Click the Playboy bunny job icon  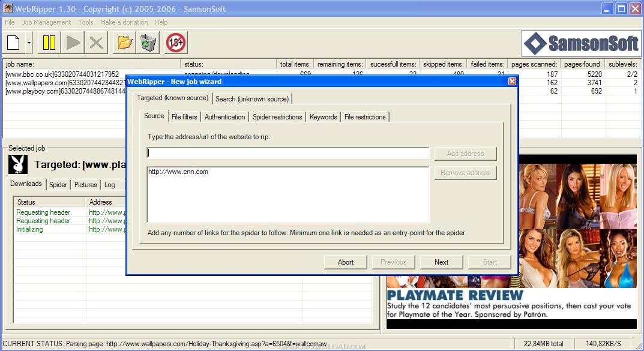tap(17, 164)
